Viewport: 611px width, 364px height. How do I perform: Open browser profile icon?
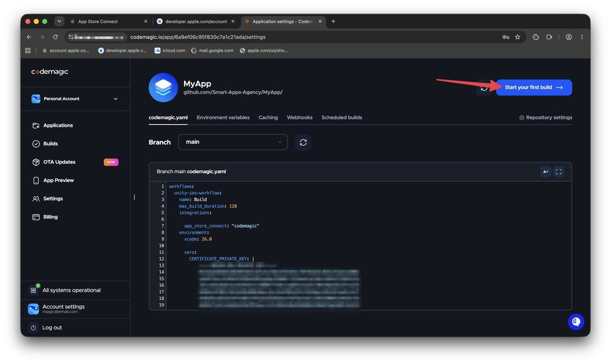click(x=569, y=37)
